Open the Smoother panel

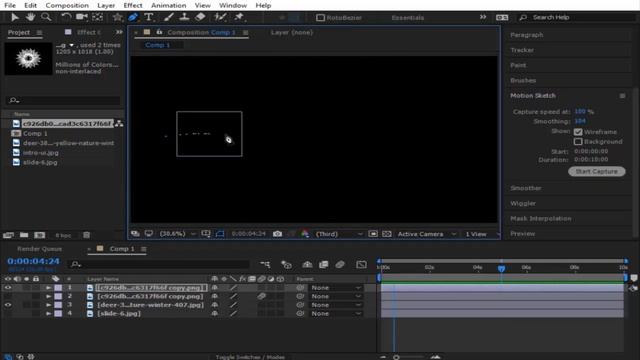click(526, 188)
